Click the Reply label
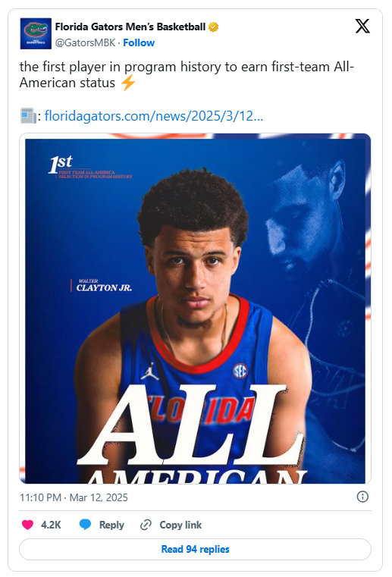The width and height of the screenshot is (392, 577). (111, 525)
